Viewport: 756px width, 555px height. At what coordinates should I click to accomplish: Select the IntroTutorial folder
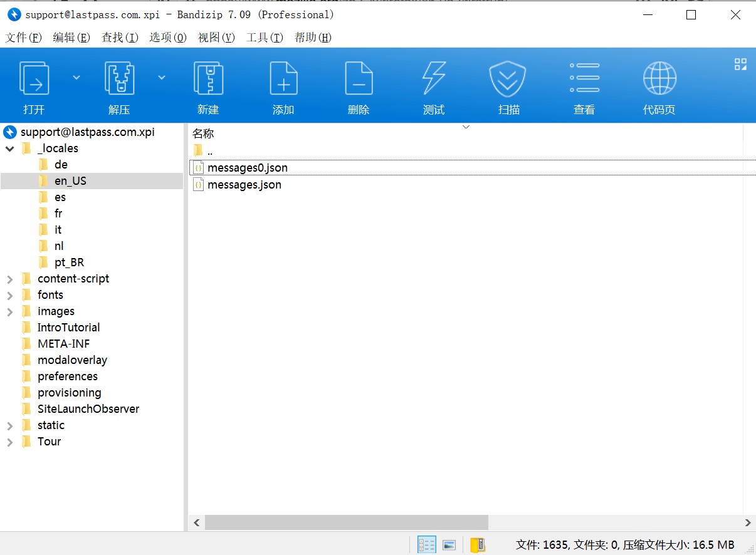tap(68, 328)
